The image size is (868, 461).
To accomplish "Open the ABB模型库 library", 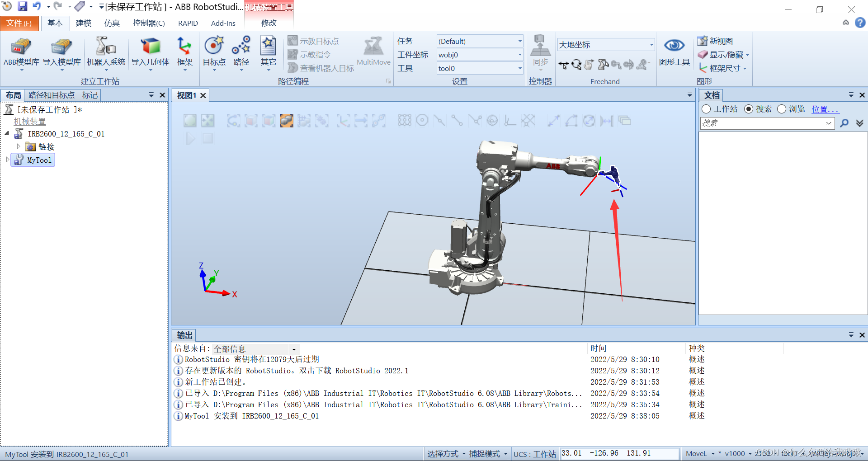I will pyautogui.click(x=21, y=53).
